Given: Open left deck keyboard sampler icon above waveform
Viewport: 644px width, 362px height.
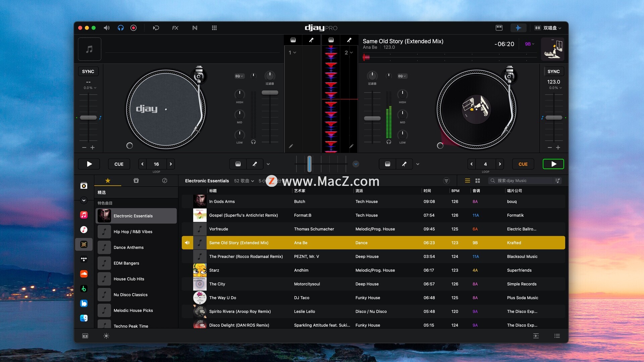Looking at the screenshot, I should (x=293, y=40).
